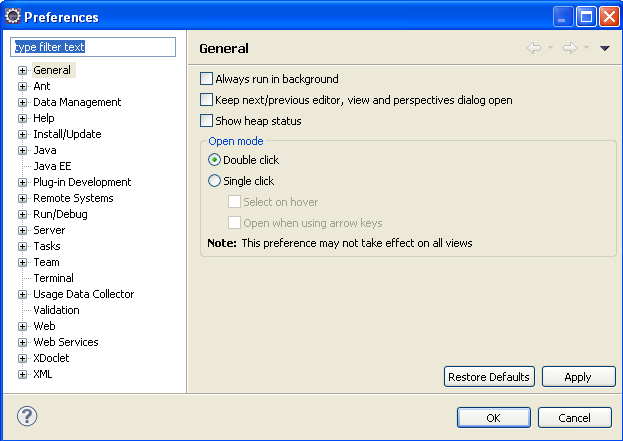Open the back history dropdown arrow
623x441 pixels.
pos(550,48)
